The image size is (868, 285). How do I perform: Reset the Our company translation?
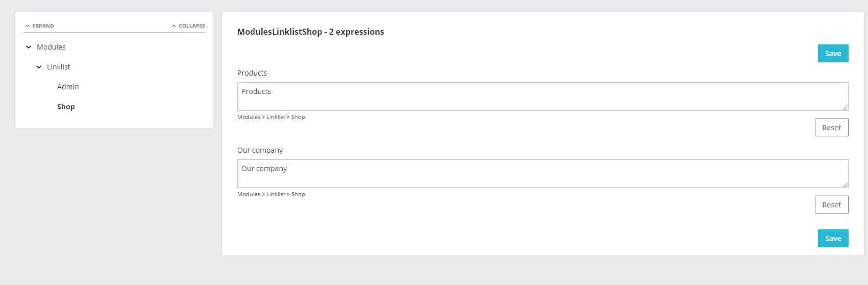[x=831, y=205]
